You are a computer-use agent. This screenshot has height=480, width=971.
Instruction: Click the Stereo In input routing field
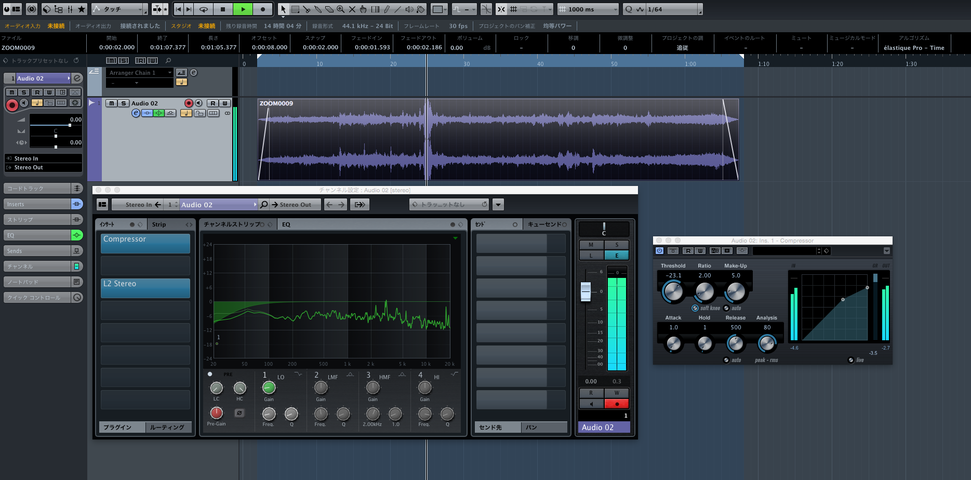coord(43,159)
